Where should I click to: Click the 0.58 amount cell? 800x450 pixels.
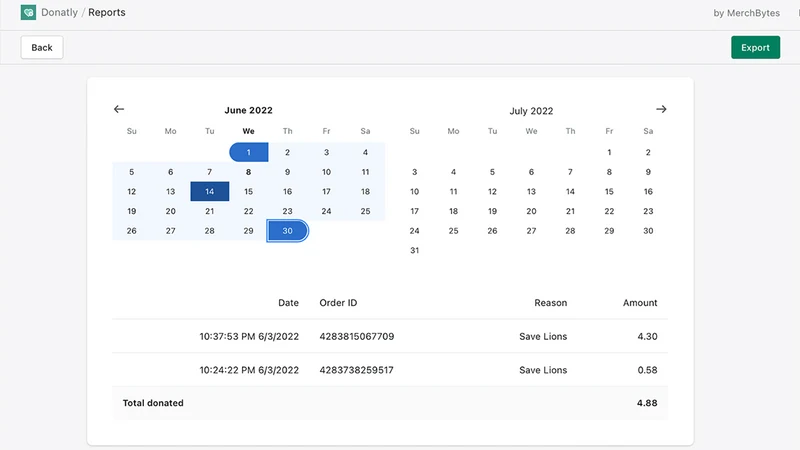(647, 370)
